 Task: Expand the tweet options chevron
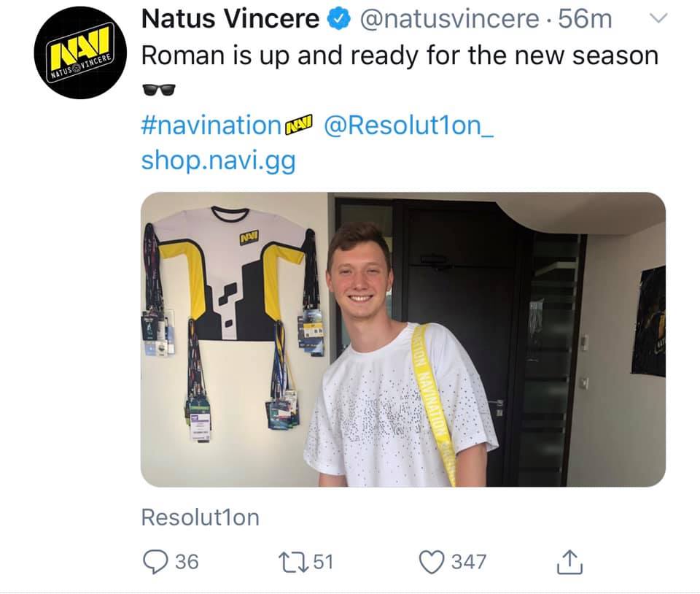[658, 20]
